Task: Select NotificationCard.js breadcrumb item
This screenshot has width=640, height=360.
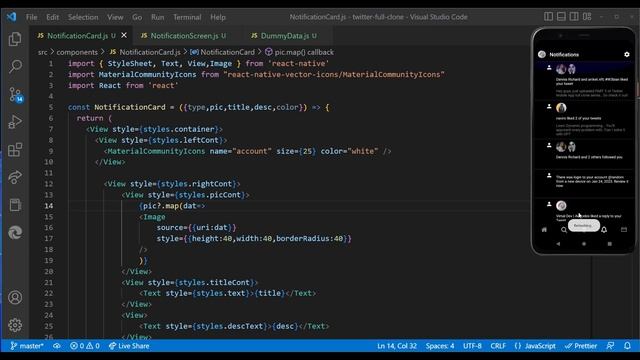Action: [145, 52]
